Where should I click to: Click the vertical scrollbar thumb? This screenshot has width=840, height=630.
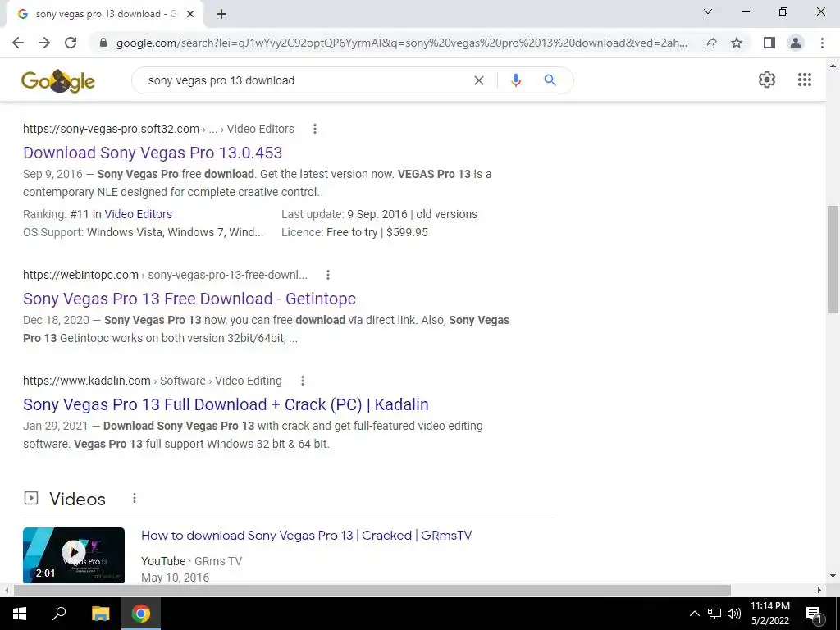833,259
